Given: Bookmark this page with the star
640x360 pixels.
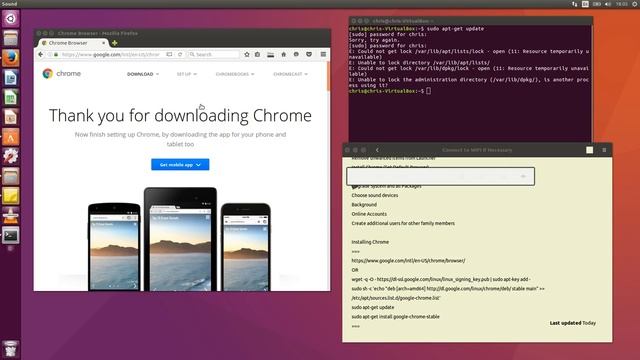Looking at the screenshot, I should 247,54.
